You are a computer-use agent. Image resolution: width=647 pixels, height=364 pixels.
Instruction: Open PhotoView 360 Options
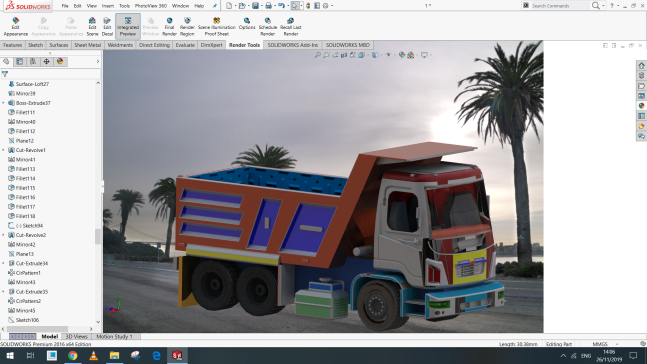click(x=247, y=24)
